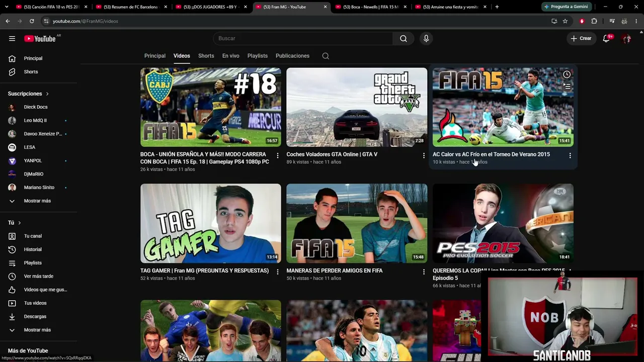
Task: Open the red hand ad blocker extension
Action: tap(582, 21)
